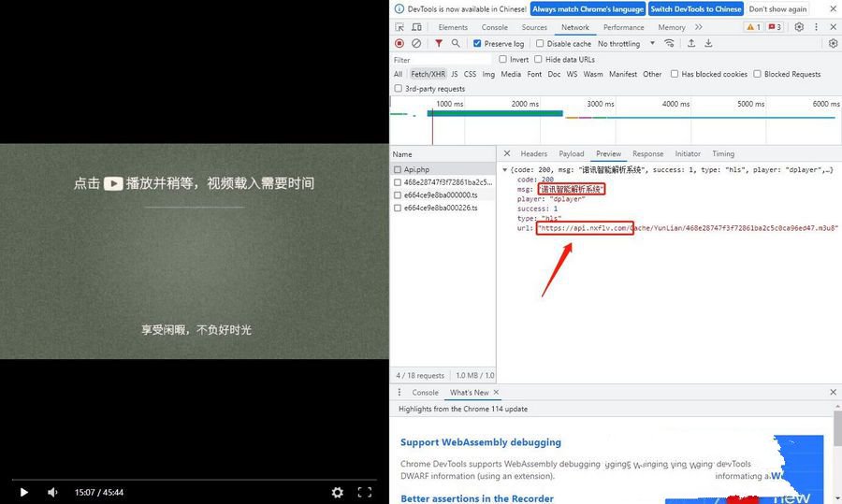Open the Response tab
The height and width of the screenshot is (504, 842).
click(x=647, y=153)
